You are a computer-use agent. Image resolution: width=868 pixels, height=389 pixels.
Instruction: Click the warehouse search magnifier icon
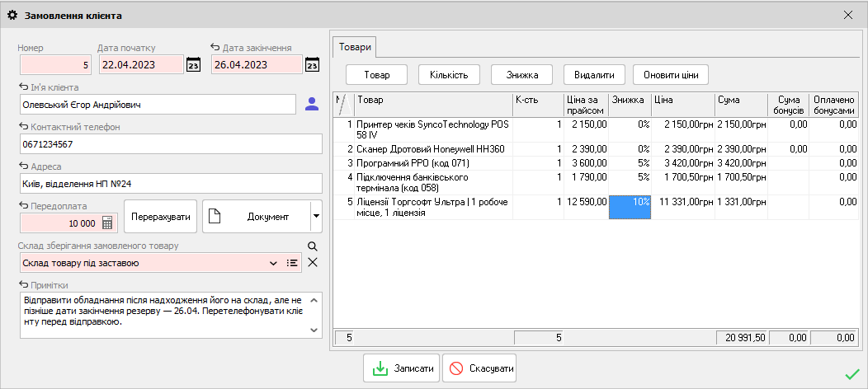point(313,246)
